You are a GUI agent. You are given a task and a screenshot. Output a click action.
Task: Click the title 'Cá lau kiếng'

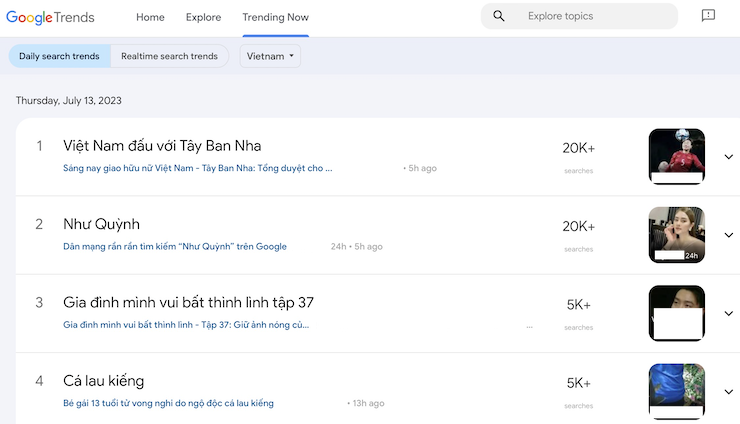coord(104,381)
